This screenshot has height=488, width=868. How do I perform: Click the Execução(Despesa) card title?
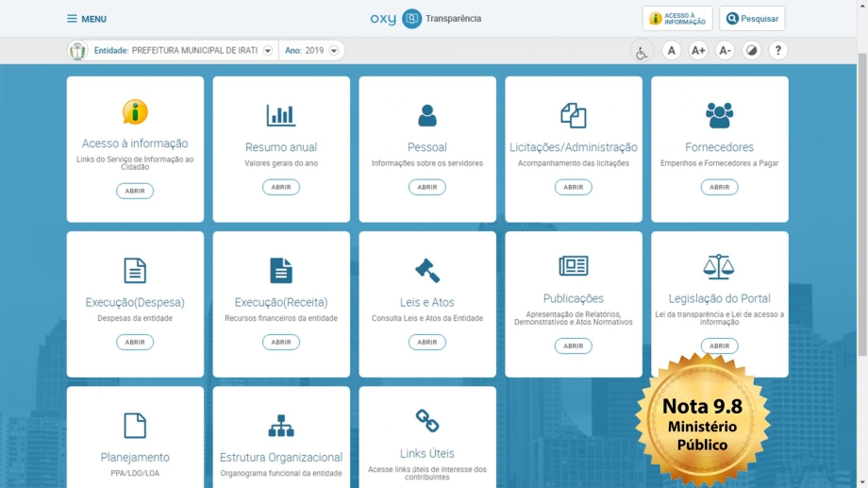click(135, 302)
